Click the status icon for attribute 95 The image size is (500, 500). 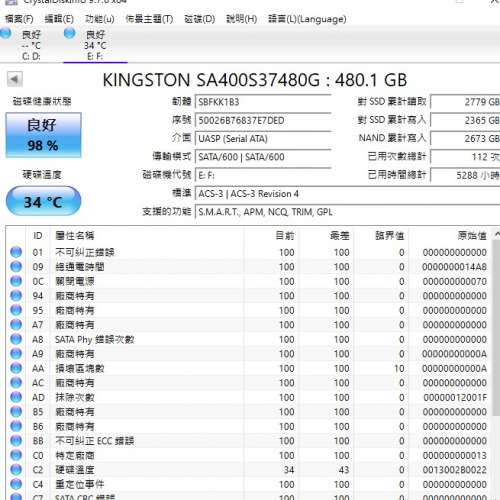(x=16, y=310)
